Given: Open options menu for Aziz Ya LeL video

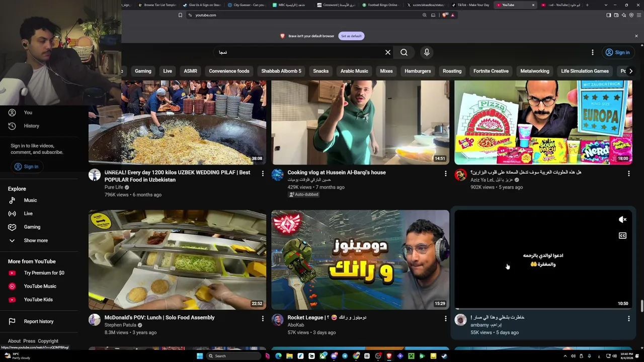Looking at the screenshot, I should tap(628, 173).
